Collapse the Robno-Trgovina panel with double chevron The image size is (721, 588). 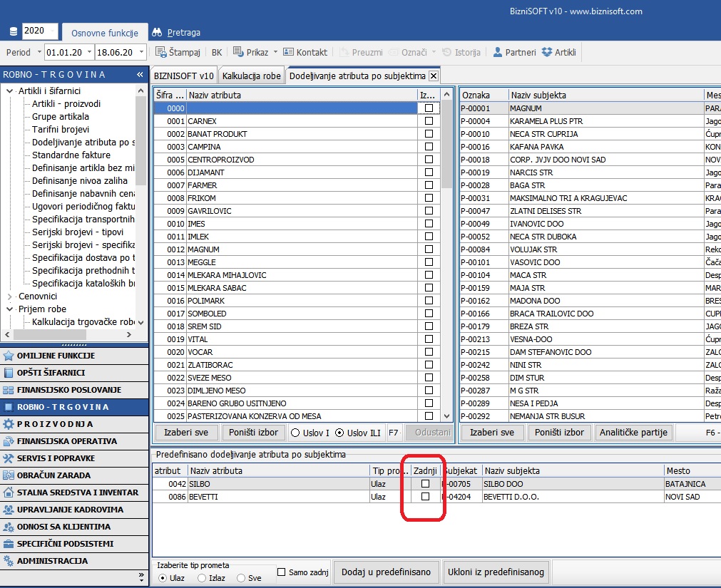[140, 74]
